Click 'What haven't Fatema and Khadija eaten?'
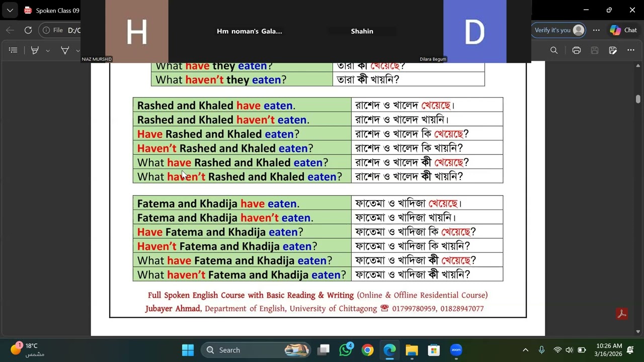 (x=242, y=275)
